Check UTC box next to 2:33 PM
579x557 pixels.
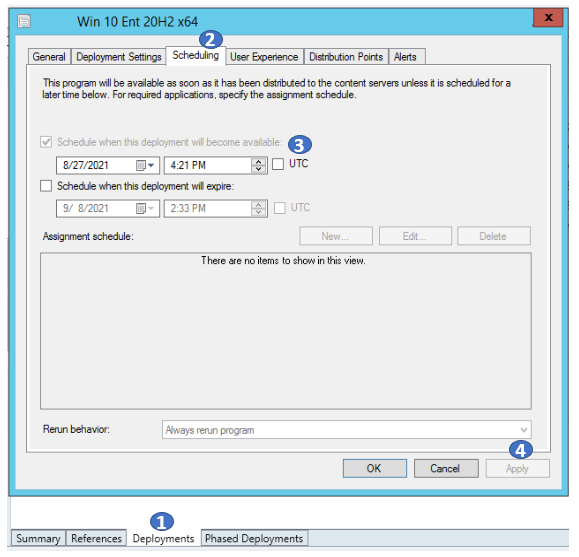coord(280,208)
